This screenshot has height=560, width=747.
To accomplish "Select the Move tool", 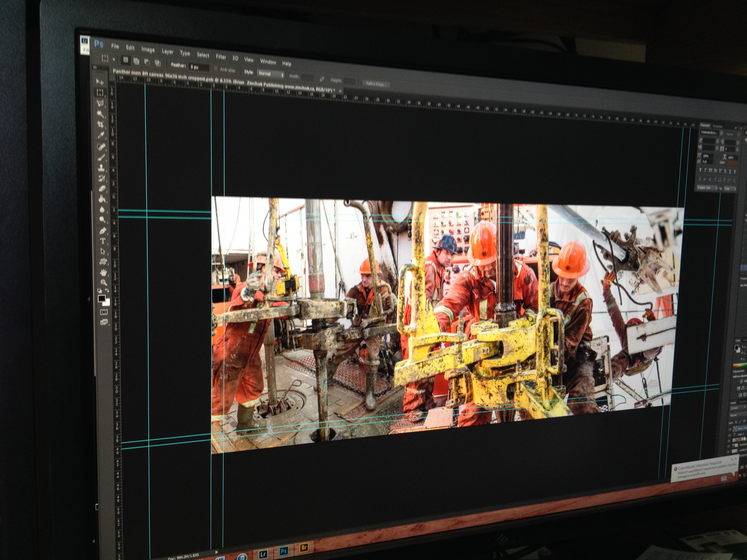I will pyautogui.click(x=100, y=81).
